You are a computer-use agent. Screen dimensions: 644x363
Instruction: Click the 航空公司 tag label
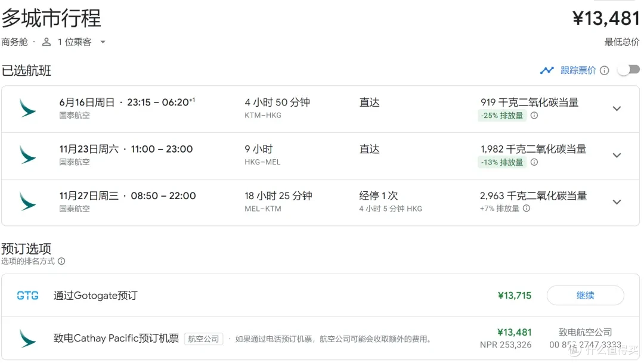click(203, 339)
